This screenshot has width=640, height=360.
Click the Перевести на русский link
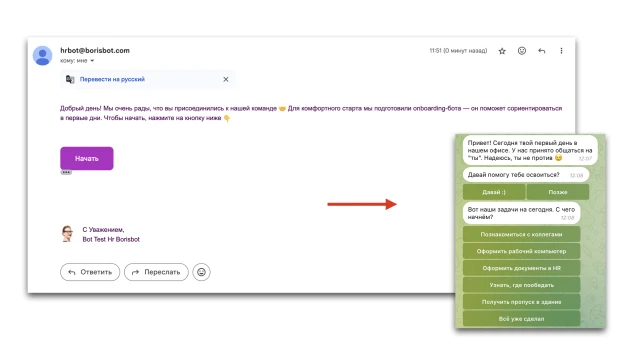coord(112,79)
